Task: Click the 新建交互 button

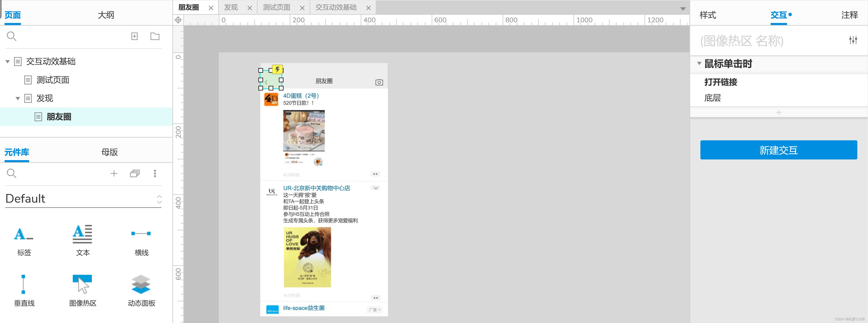Action: 778,150
